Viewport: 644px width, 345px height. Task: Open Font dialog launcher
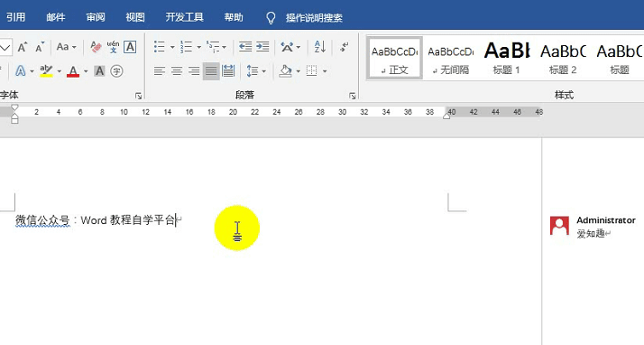pos(138,96)
